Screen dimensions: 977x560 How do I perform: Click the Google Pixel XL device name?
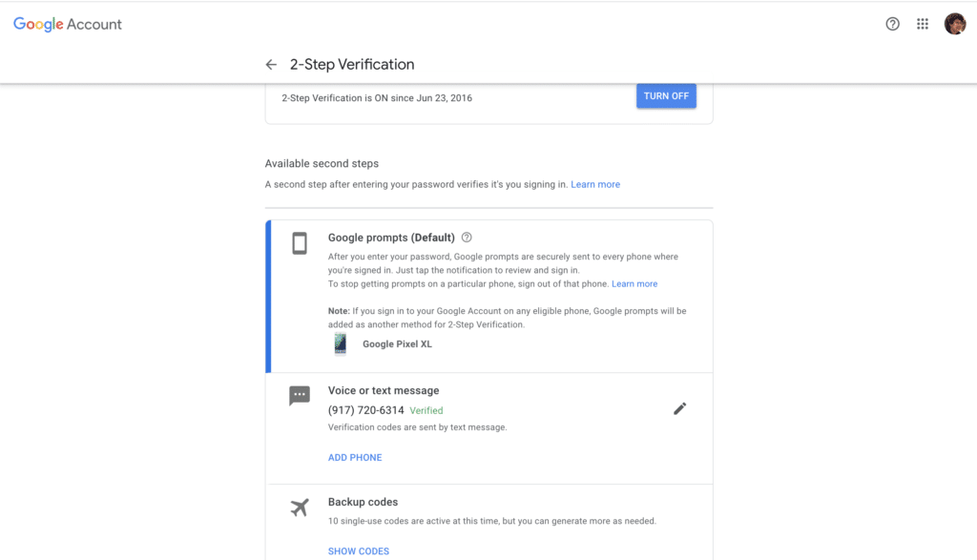397,344
